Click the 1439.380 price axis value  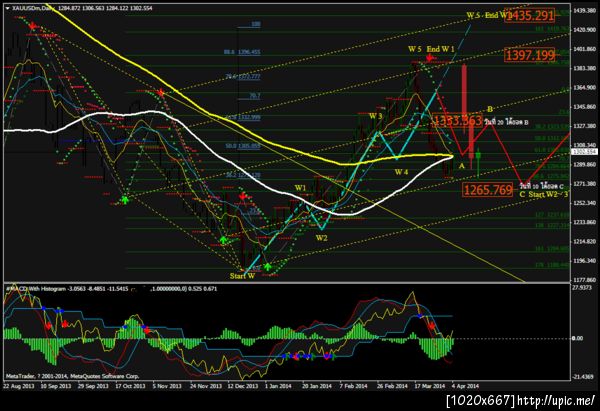pyautogui.click(x=584, y=10)
